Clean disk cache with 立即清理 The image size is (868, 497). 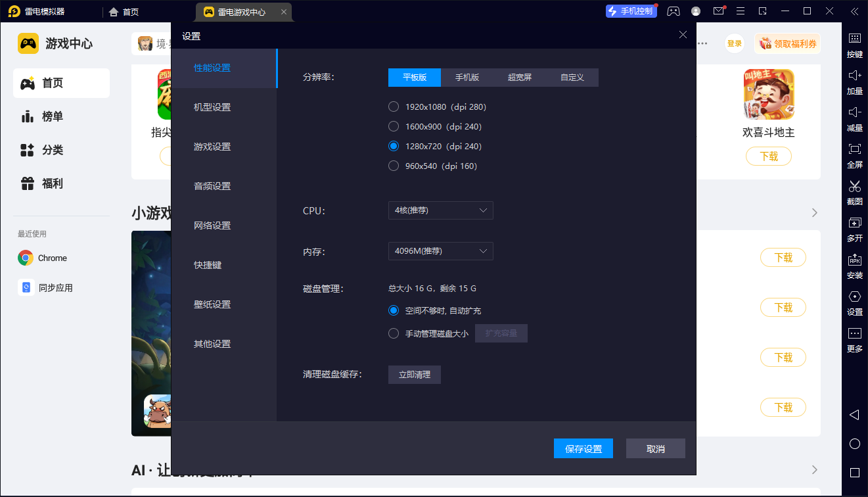(x=414, y=374)
